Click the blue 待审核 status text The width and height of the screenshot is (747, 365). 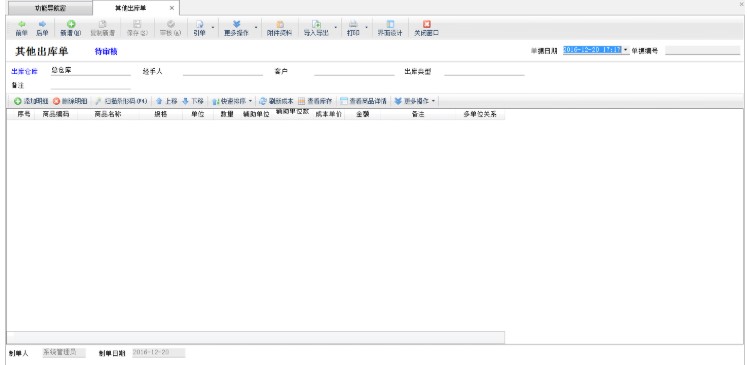tap(106, 52)
